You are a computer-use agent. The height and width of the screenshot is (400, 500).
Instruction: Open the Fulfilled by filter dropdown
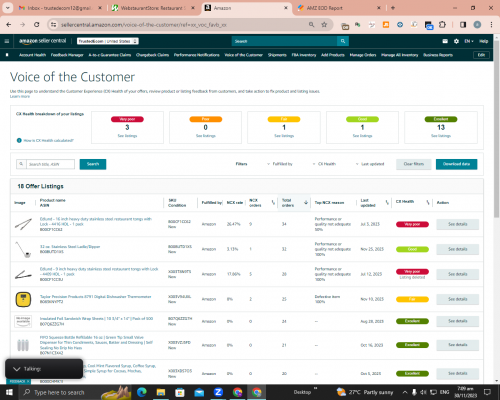280,164
